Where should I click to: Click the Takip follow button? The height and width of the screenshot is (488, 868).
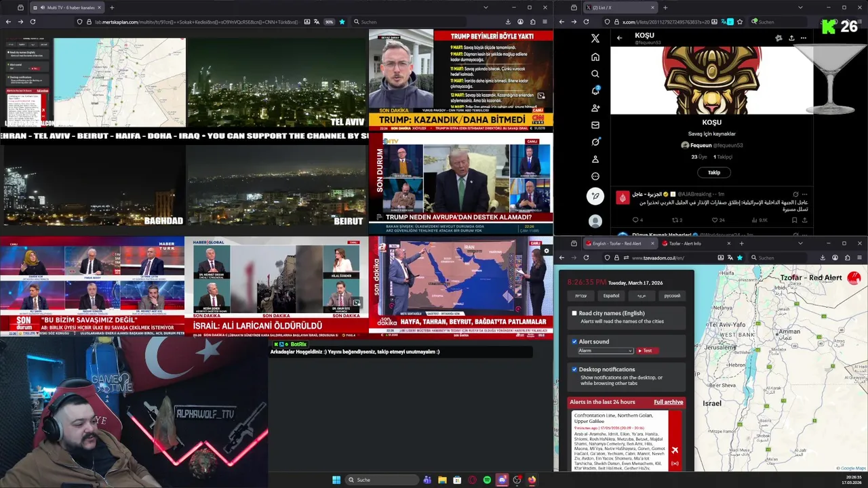714,172
